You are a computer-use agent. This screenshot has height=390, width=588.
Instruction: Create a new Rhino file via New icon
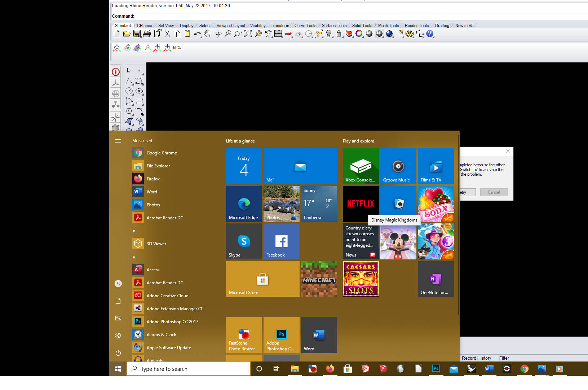click(x=116, y=34)
